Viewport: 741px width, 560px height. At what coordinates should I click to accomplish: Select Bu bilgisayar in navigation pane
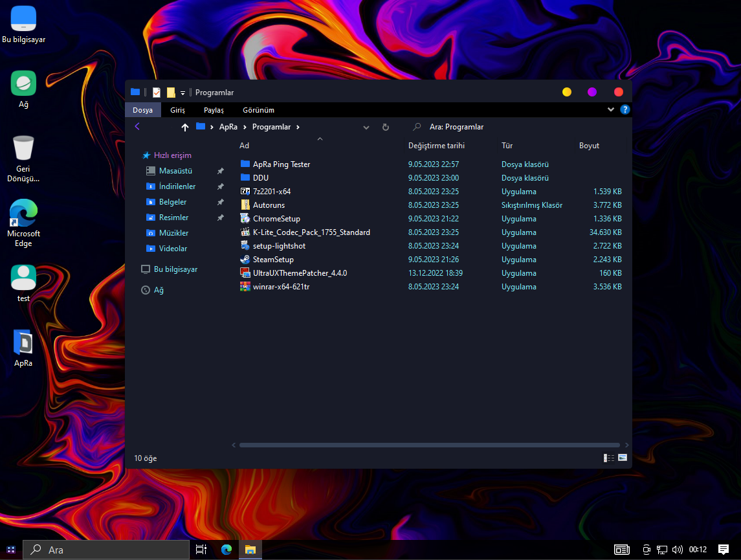click(175, 269)
